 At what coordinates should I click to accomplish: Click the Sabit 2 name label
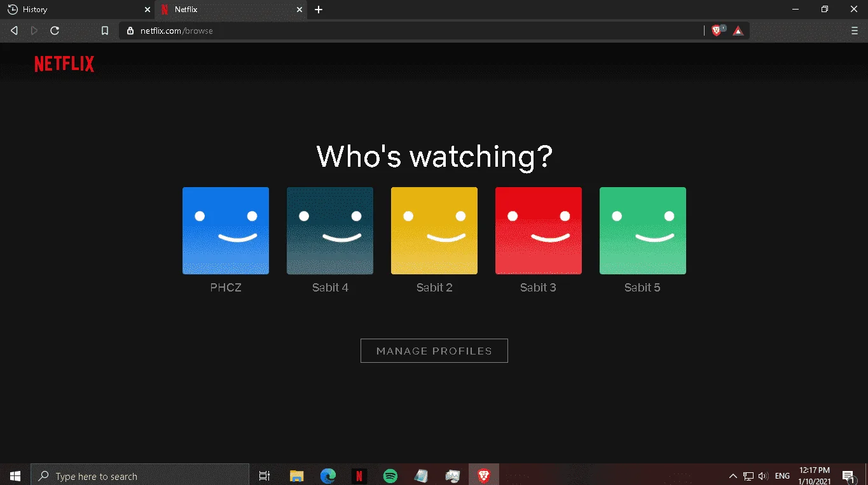coord(434,288)
